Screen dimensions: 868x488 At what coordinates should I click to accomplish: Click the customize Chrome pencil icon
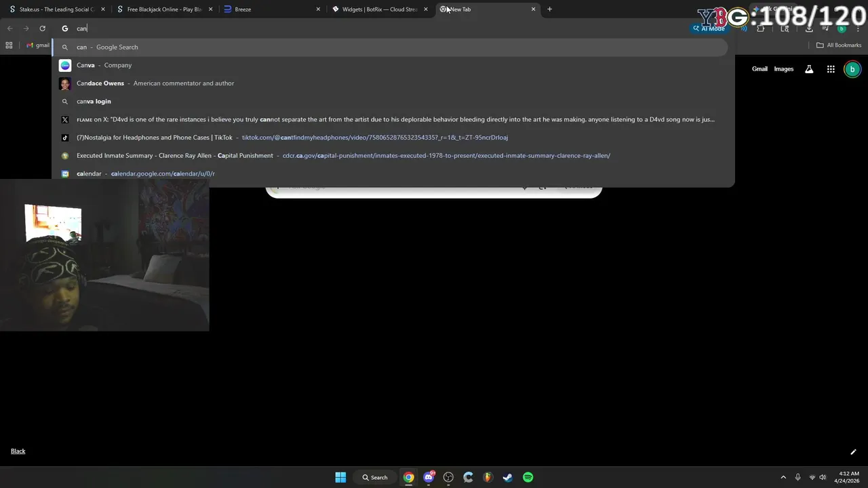point(853,452)
